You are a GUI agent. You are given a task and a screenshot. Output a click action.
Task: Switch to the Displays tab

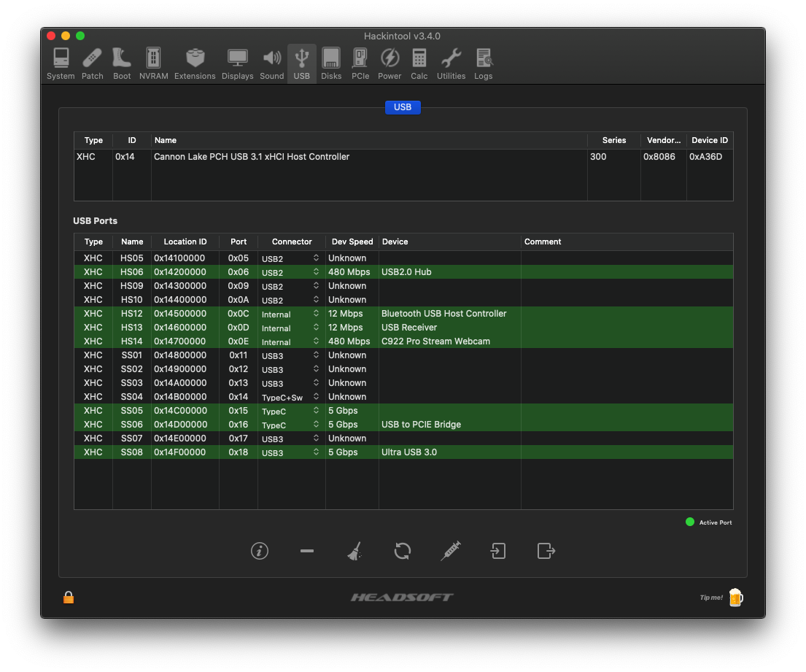point(238,63)
